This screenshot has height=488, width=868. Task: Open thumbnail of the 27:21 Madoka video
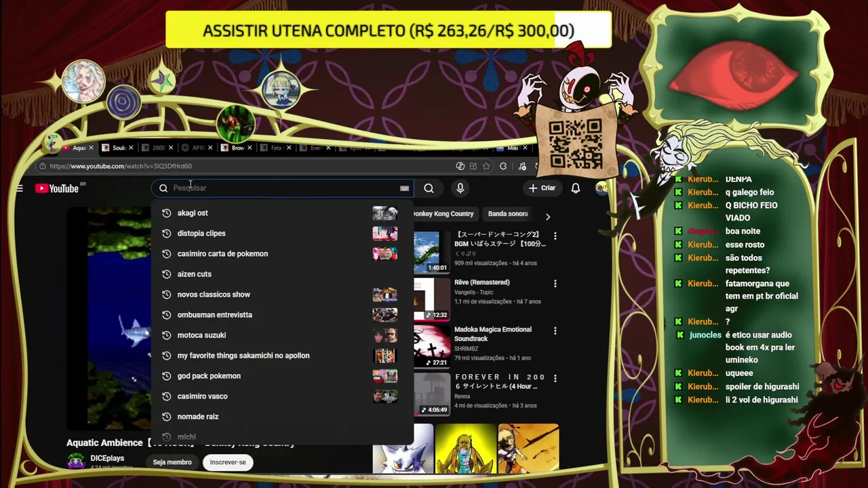[431, 346]
